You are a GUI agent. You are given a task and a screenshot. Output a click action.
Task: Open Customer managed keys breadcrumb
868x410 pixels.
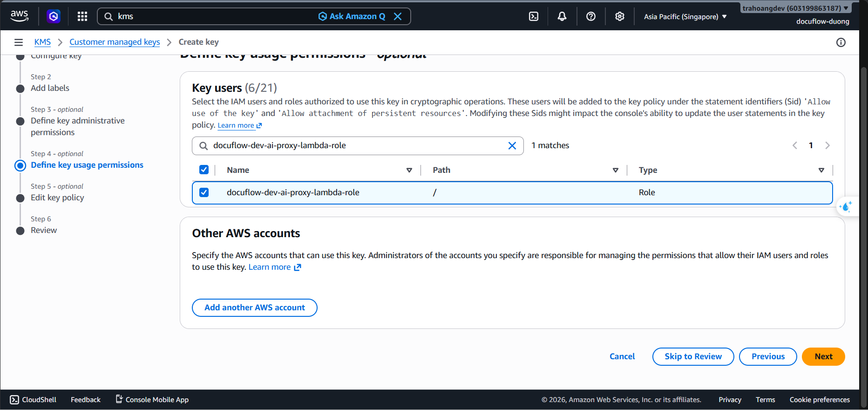click(115, 42)
